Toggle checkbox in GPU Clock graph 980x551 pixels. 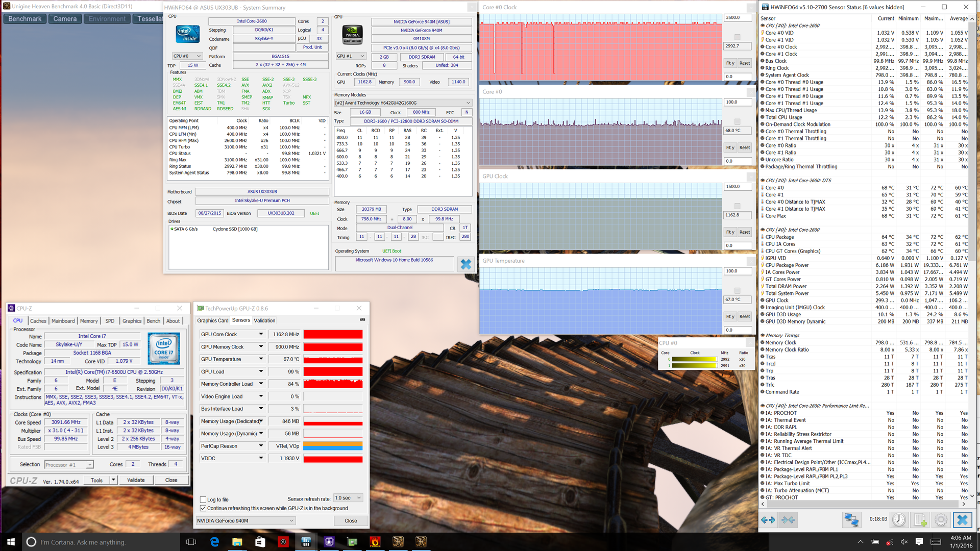pos(737,206)
